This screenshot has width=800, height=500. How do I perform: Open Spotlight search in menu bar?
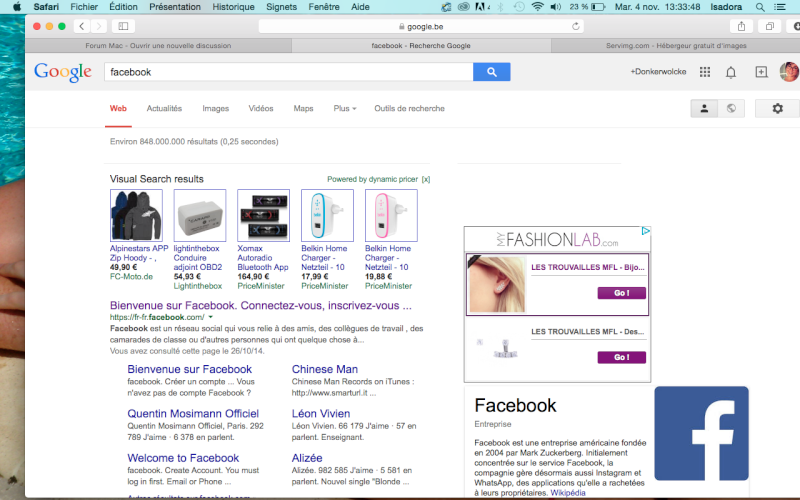[x=760, y=7]
